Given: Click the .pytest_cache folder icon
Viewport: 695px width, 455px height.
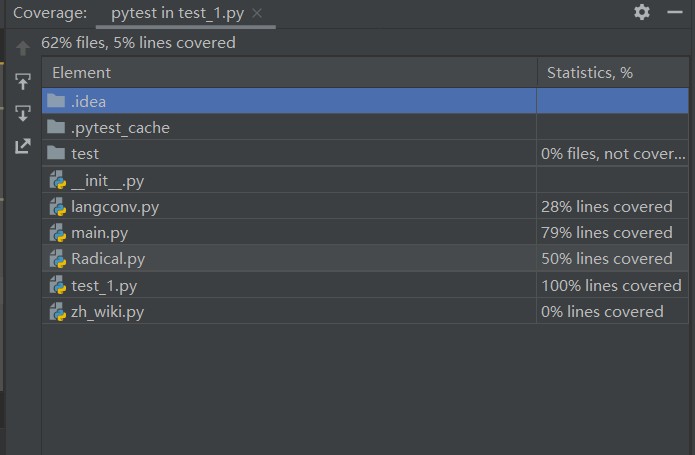Looking at the screenshot, I should (x=56, y=127).
